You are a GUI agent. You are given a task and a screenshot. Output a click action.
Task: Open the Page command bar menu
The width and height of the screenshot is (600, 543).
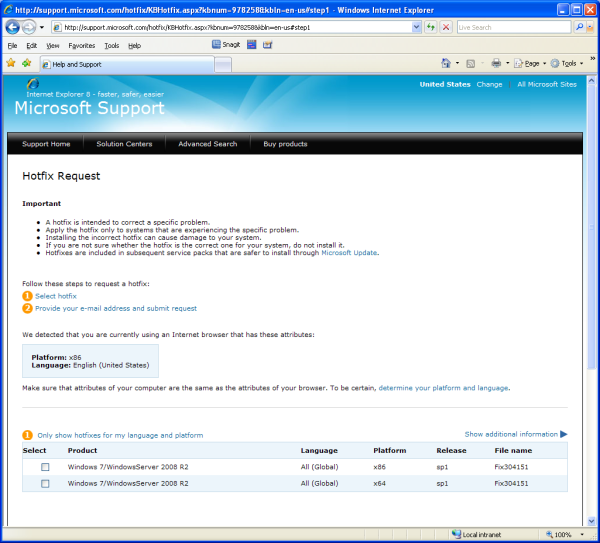(x=530, y=64)
